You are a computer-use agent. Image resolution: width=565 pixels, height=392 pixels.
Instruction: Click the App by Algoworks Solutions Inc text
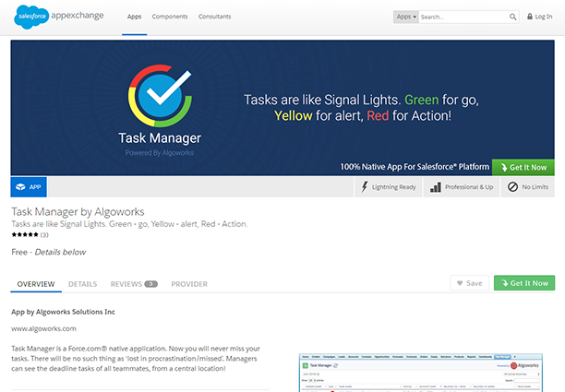63,312
